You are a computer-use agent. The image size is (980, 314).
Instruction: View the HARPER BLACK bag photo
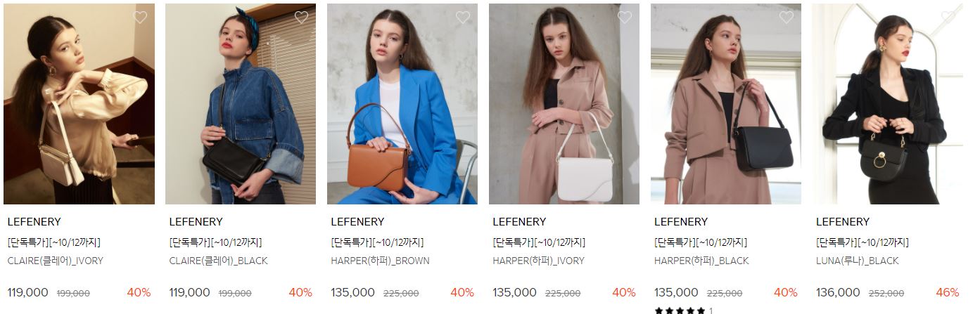click(726, 104)
